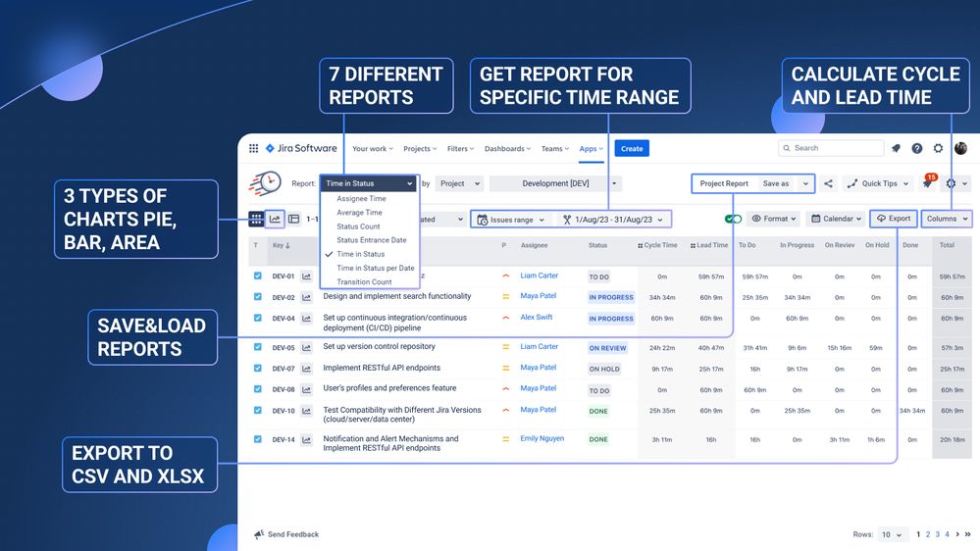Select Assignee Time report option
This screenshot has height=551, width=980.
point(361,199)
